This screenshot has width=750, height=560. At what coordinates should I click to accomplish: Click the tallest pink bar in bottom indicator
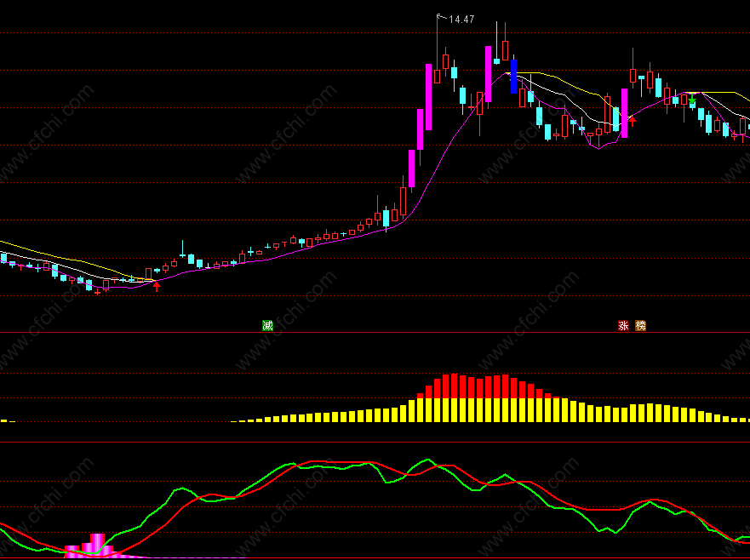click(97, 546)
